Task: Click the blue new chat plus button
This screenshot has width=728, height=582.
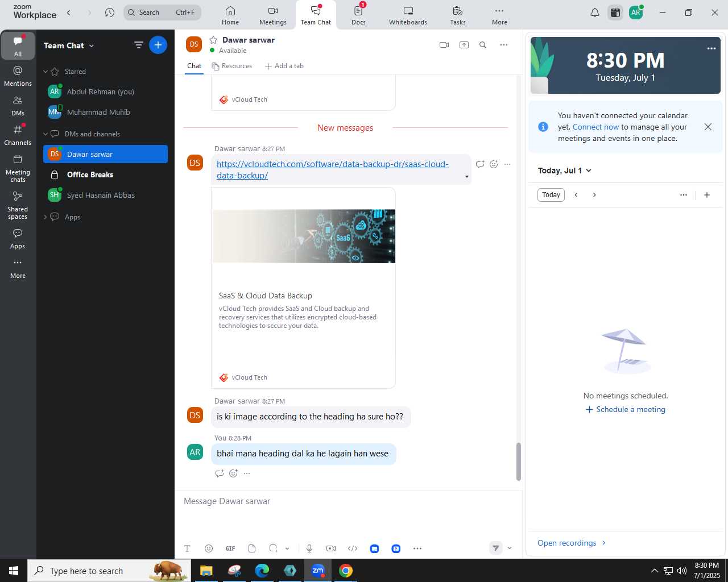Action: (x=158, y=45)
